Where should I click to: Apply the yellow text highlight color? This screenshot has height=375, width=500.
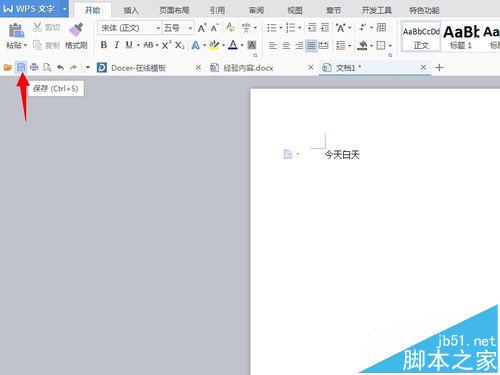pyautogui.click(x=214, y=45)
